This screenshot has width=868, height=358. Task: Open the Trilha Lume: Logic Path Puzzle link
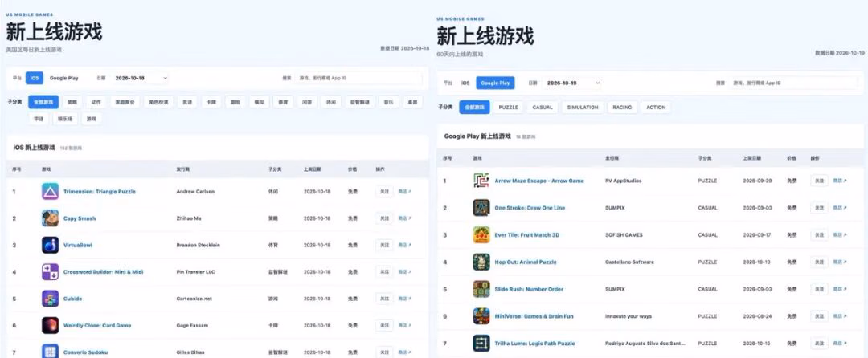pyautogui.click(x=534, y=343)
